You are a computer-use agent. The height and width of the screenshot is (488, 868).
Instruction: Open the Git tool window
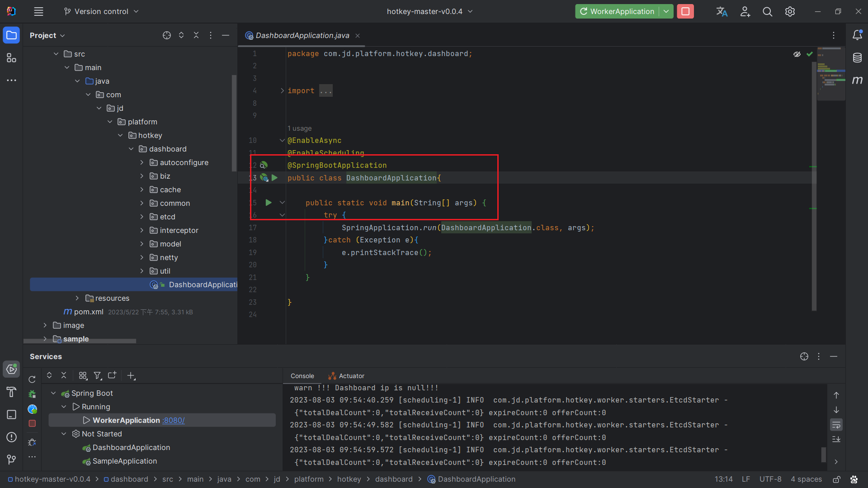pos(11,459)
